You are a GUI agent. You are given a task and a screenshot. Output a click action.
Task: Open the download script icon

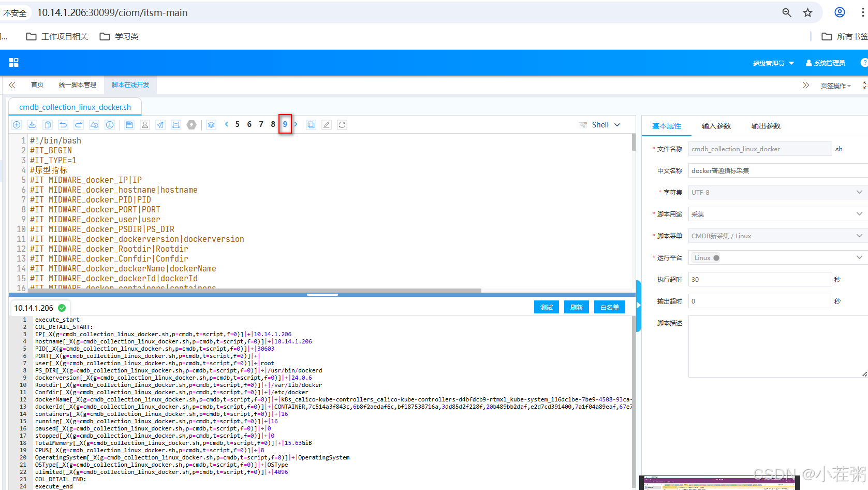32,124
